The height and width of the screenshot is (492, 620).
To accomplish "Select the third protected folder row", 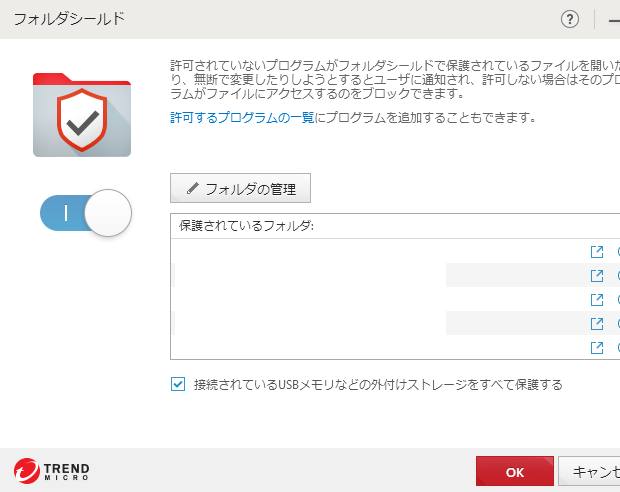I will (380, 300).
